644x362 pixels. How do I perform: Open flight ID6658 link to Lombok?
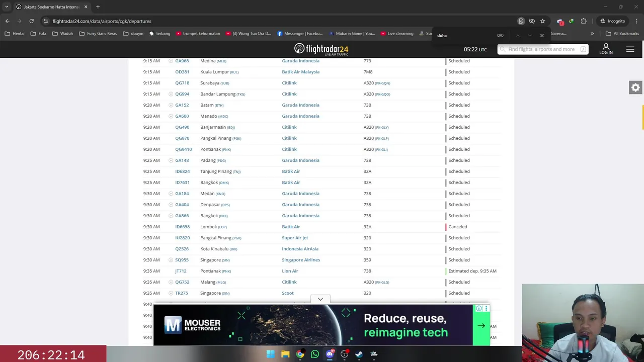coord(182,227)
